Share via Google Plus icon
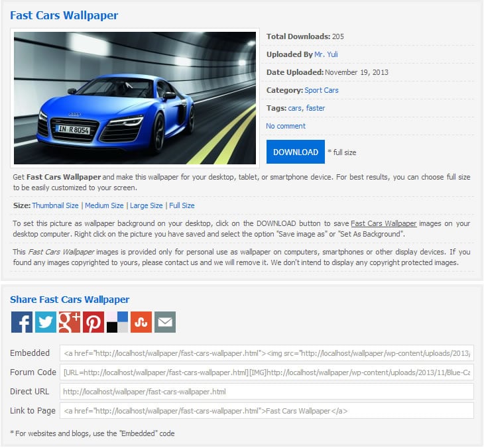 pyautogui.click(x=70, y=322)
